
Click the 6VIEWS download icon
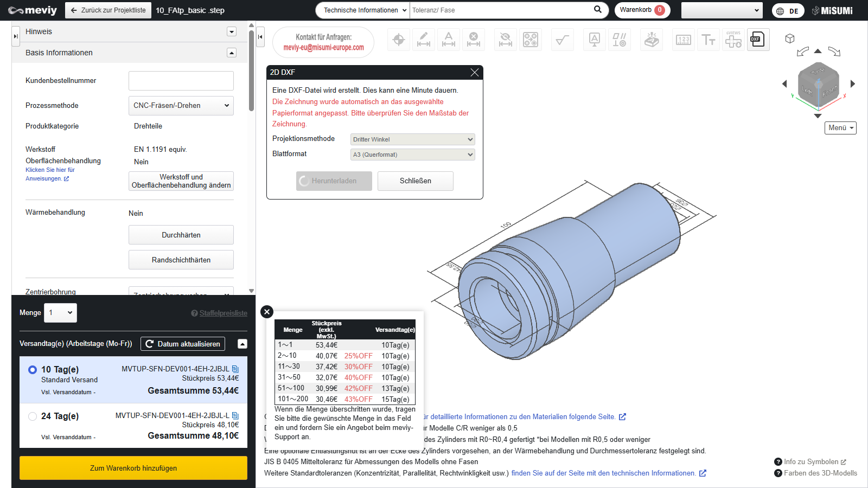pyautogui.click(x=733, y=40)
